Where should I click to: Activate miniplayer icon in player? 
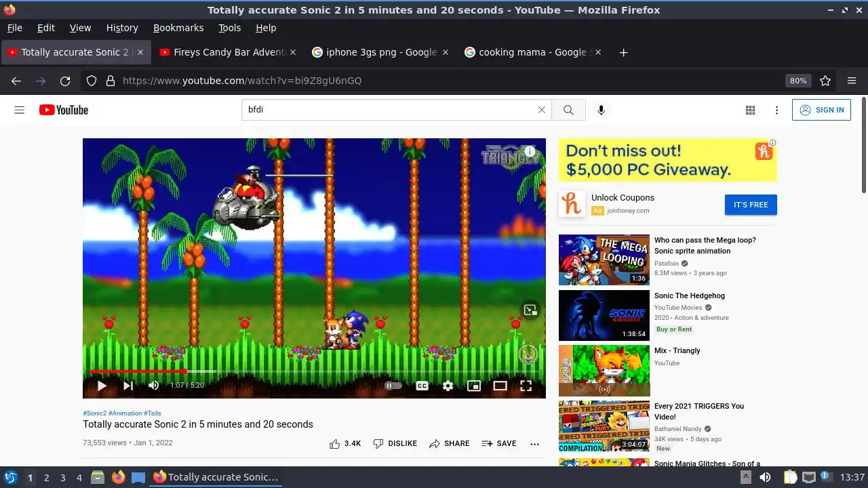tap(474, 386)
